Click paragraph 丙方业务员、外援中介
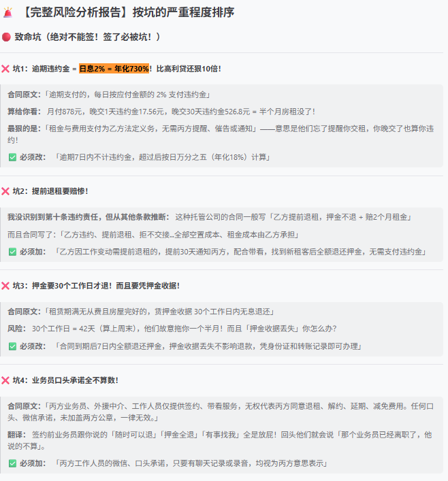 coord(221,412)
